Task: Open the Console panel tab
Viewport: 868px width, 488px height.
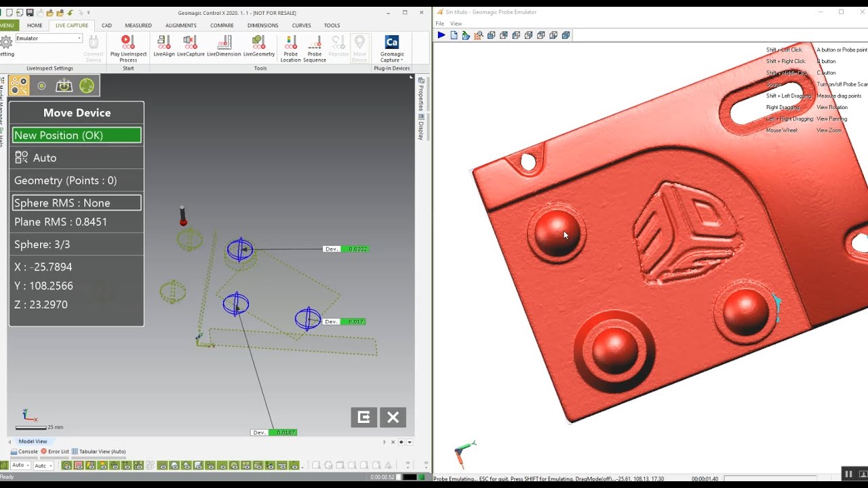Action: [x=24, y=451]
